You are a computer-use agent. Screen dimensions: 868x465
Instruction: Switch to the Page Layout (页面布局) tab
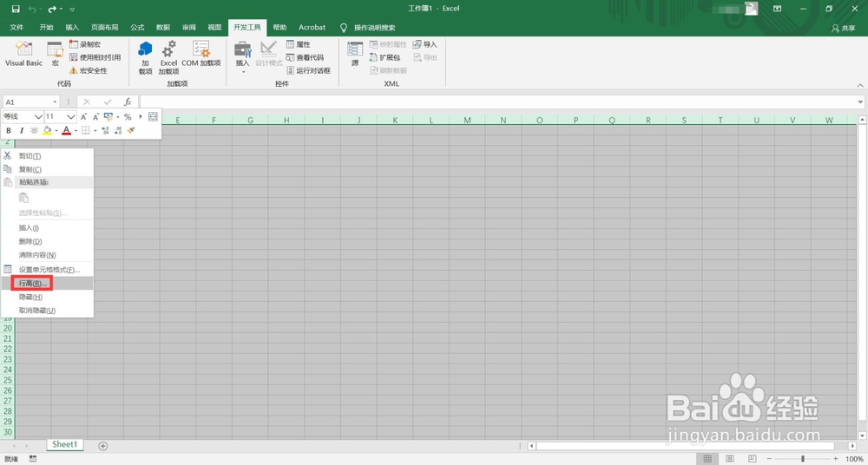point(105,27)
